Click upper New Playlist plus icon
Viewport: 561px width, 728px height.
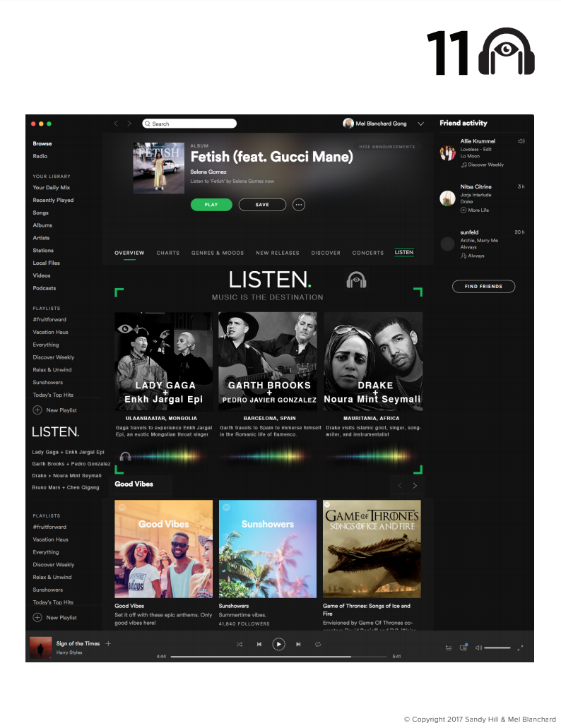point(37,410)
